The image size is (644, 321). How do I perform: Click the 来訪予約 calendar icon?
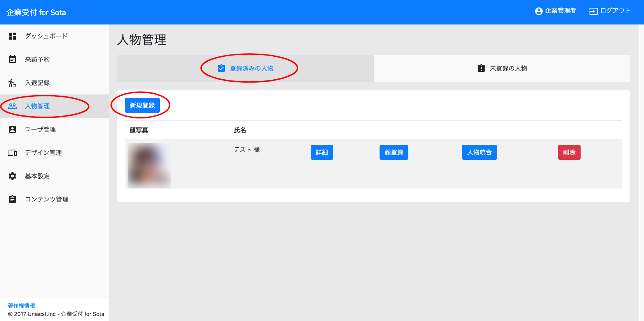click(12, 59)
